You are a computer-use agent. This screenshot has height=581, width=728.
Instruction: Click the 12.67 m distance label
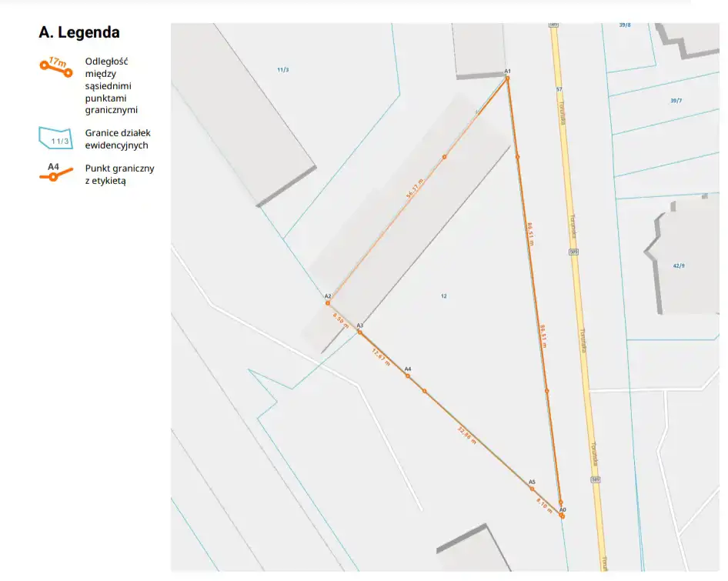coord(381,356)
